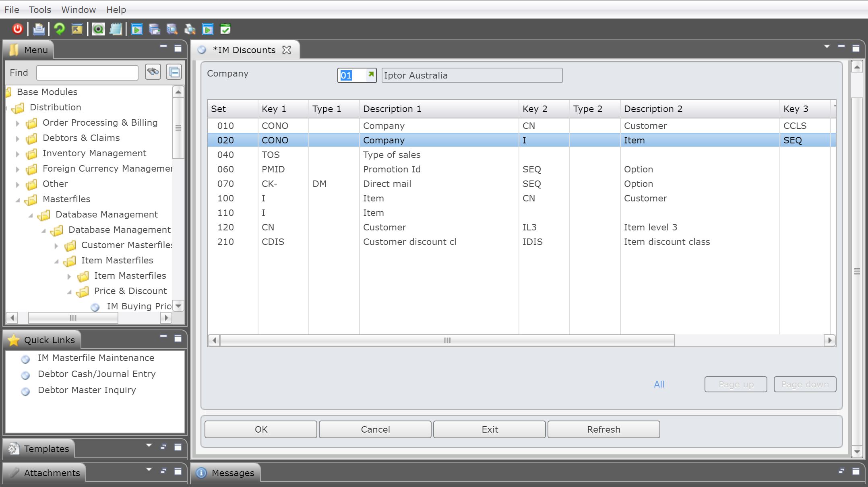Open the Company lookup prompt arrow
The width and height of the screenshot is (868, 487).
pos(371,75)
